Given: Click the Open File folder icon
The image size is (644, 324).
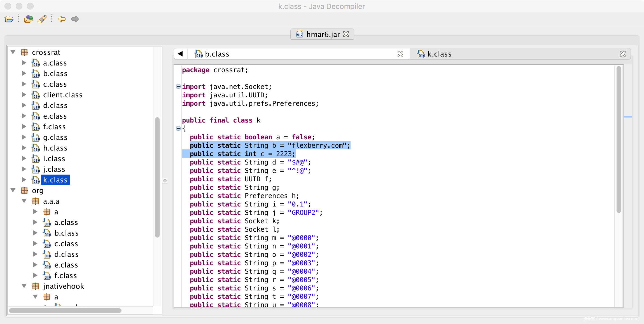Looking at the screenshot, I should [9, 19].
